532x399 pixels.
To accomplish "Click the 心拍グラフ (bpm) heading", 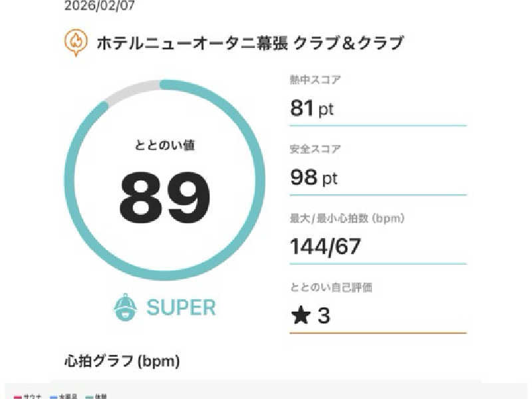I will click(x=121, y=362).
